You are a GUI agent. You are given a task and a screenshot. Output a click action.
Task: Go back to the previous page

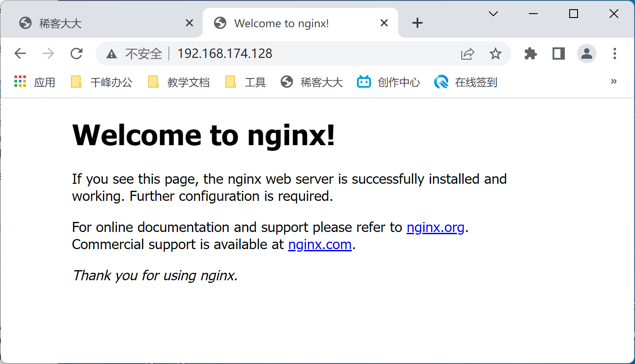(20, 53)
